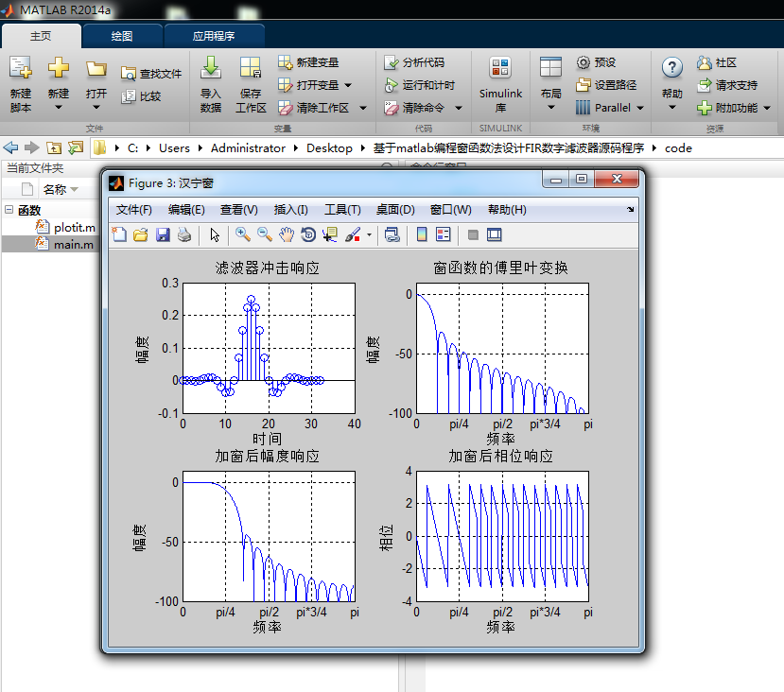Click 比较 to compare files
The image size is (784, 692).
(x=141, y=95)
